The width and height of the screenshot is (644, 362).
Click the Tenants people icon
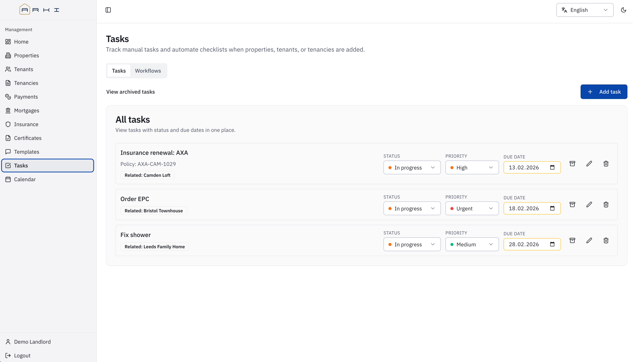[8, 69]
